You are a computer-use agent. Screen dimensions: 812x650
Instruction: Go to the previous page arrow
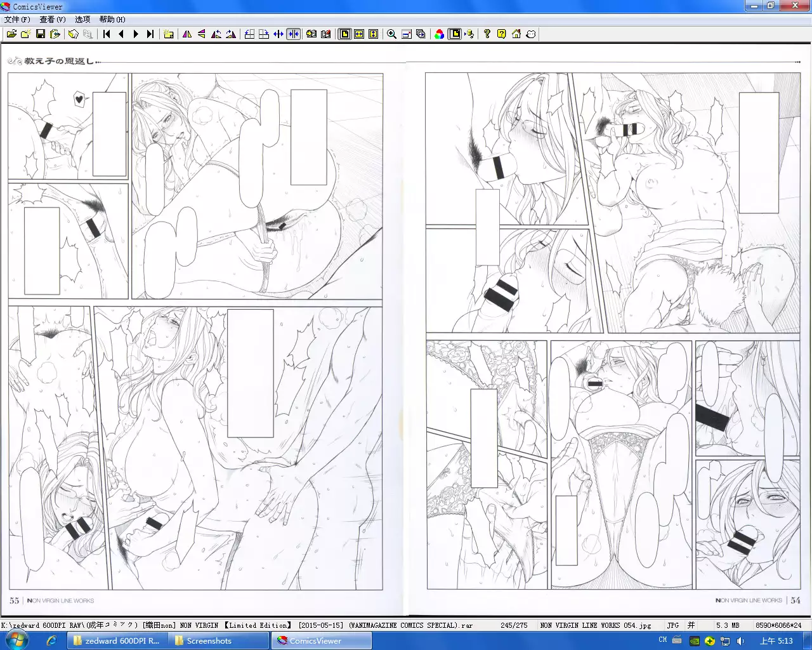121,34
